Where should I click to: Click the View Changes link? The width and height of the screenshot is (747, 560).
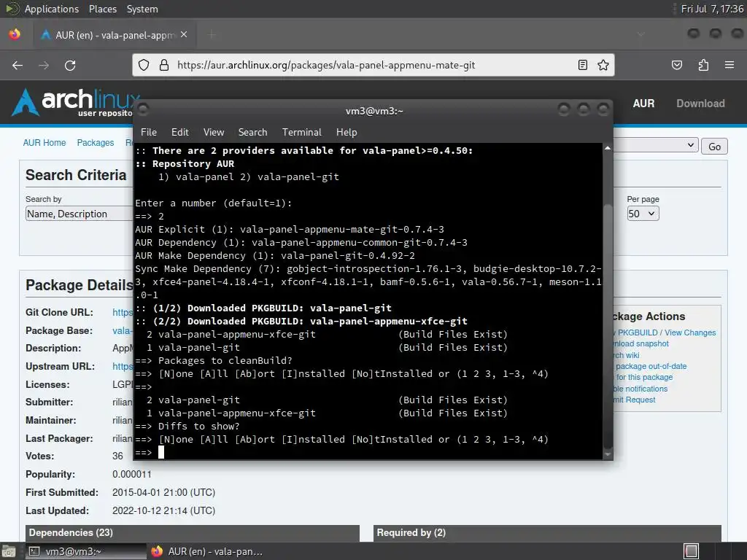pyautogui.click(x=690, y=332)
